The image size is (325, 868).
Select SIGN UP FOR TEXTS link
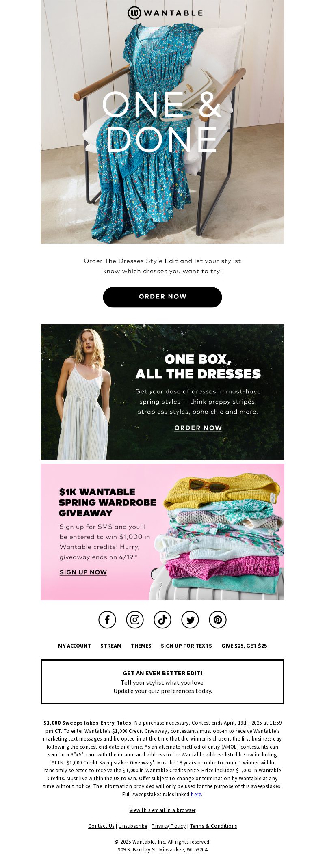coord(186,646)
